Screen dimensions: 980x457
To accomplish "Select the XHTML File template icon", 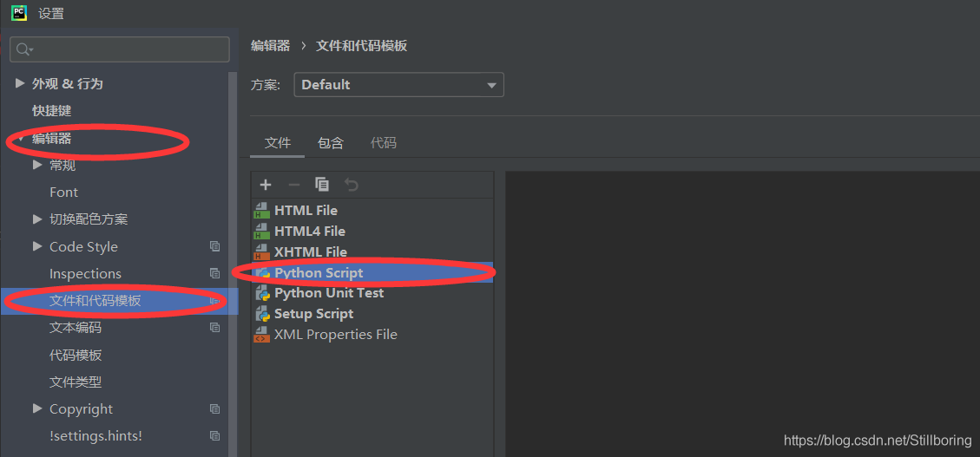I will 261,252.
